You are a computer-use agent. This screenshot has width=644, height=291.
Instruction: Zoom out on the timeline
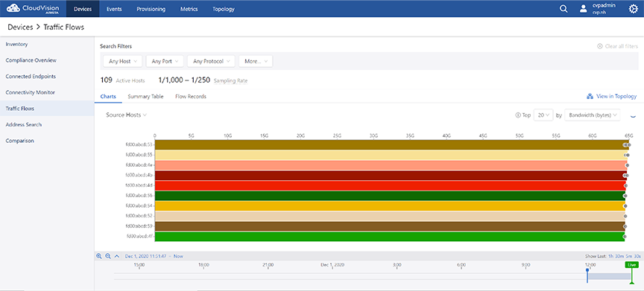tap(108, 256)
